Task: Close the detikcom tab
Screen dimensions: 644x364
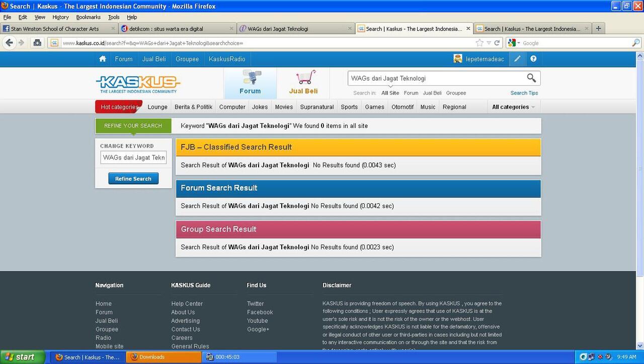Action: 232,29
